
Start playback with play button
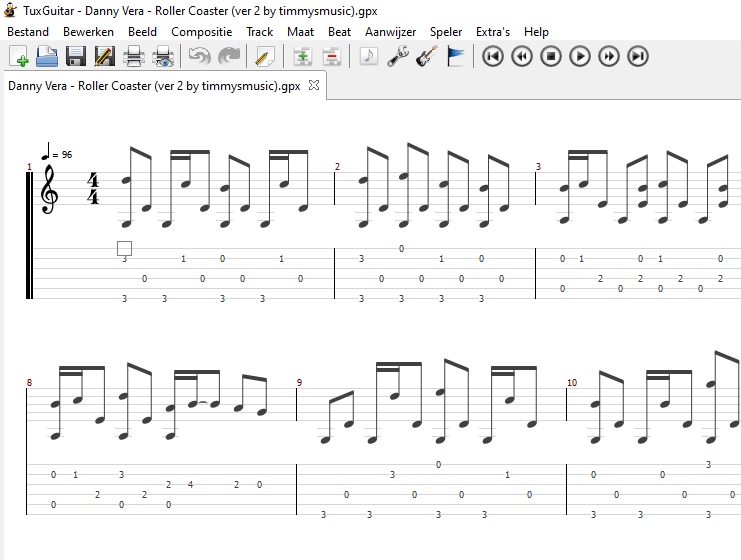click(580, 56)
